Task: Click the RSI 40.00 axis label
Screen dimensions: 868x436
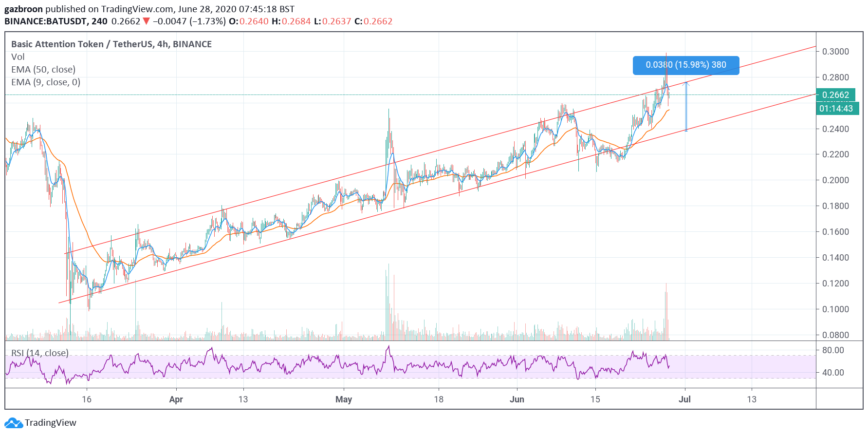Action: (833, 373)
